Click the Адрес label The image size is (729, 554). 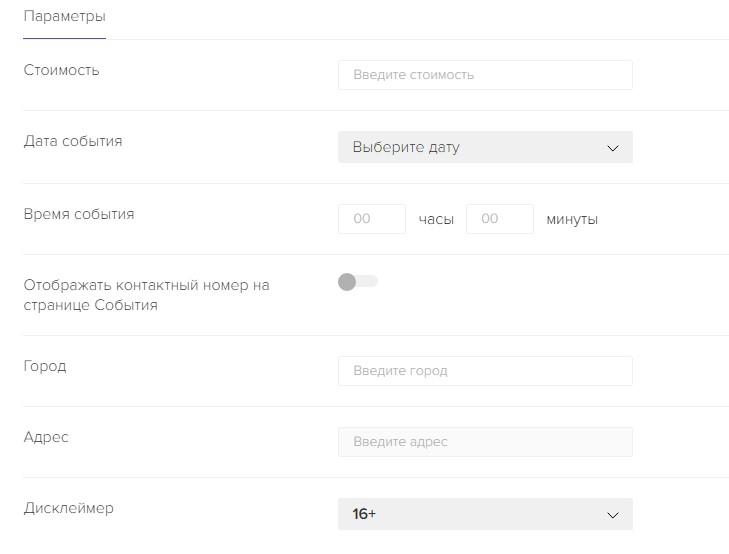pyautogui.click(x=46, y=437)
